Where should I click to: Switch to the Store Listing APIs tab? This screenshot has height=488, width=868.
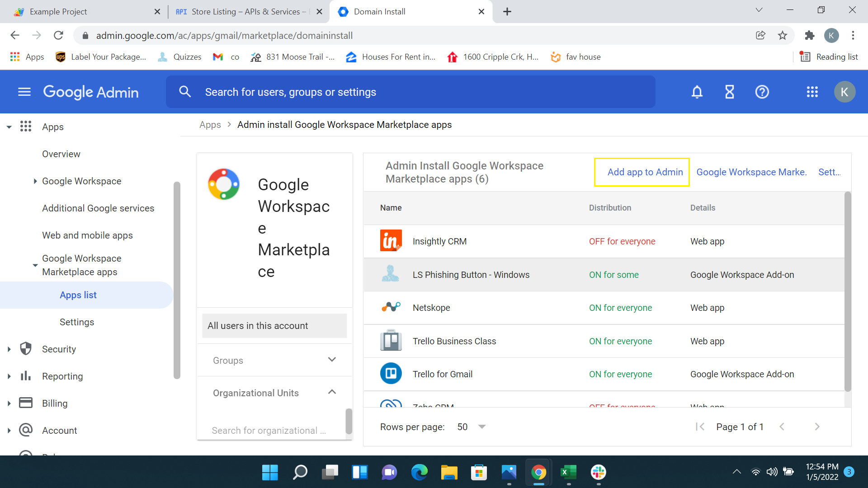point(249,12)
